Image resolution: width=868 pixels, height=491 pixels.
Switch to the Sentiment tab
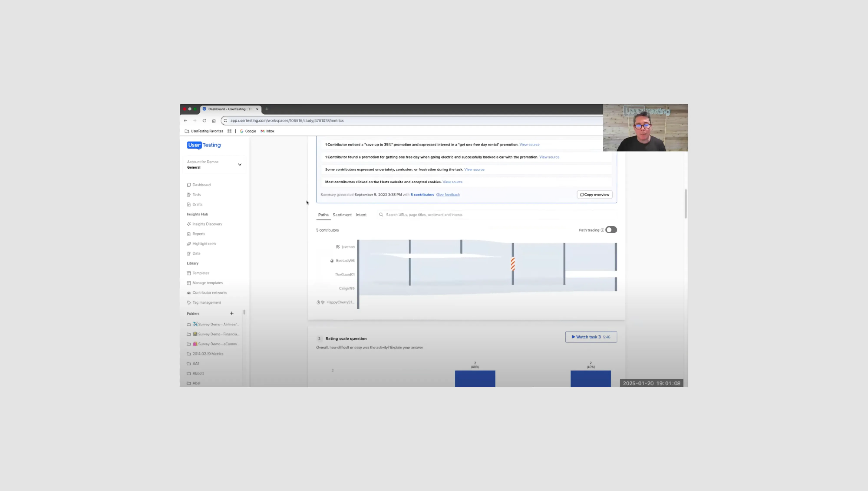(342, 214)
